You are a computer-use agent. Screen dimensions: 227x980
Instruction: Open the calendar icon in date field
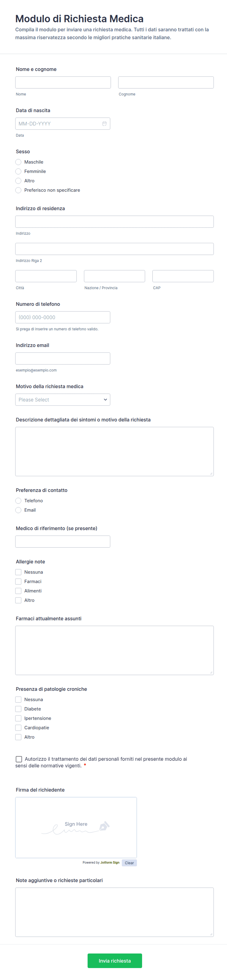point(104,124)
